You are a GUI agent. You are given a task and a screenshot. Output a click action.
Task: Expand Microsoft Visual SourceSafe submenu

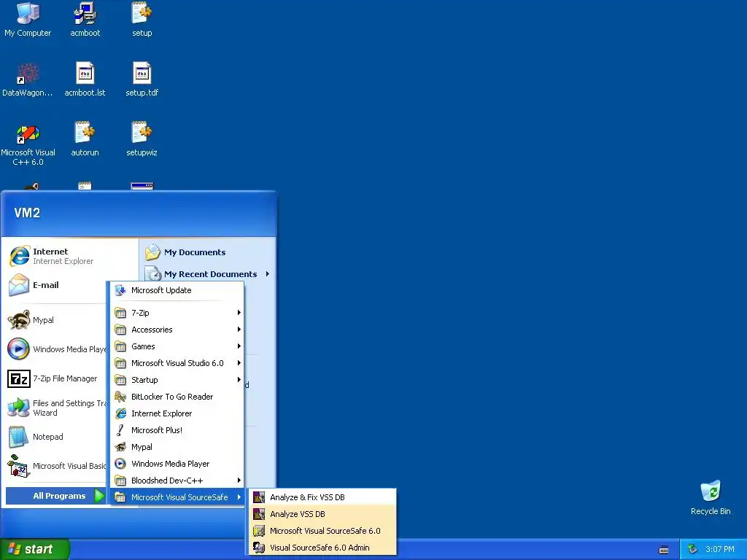(x=177, y=497)
